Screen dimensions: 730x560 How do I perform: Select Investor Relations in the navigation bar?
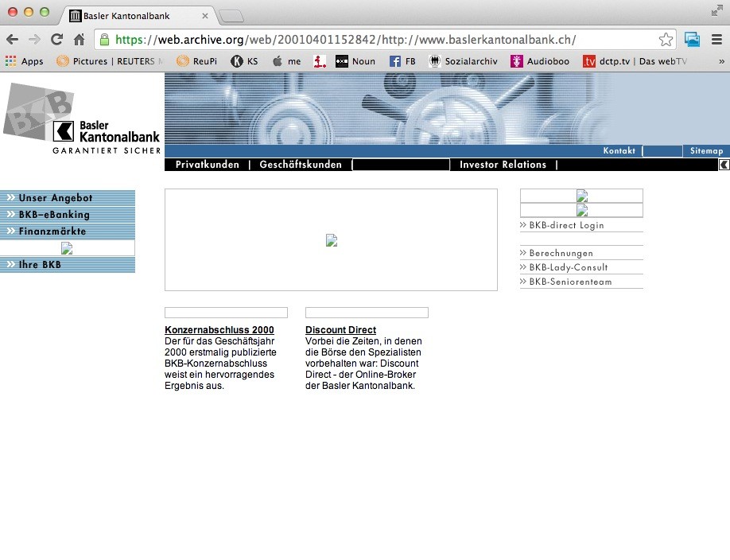point(503,165)
